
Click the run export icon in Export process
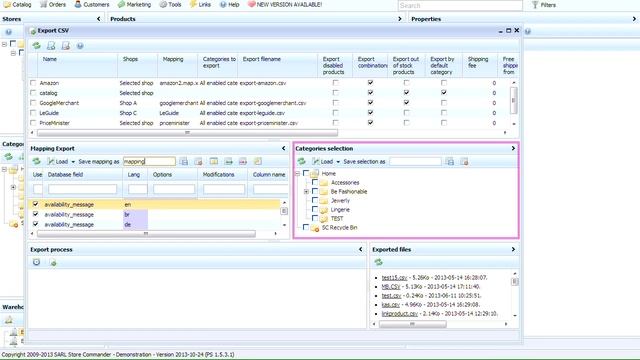53,262
